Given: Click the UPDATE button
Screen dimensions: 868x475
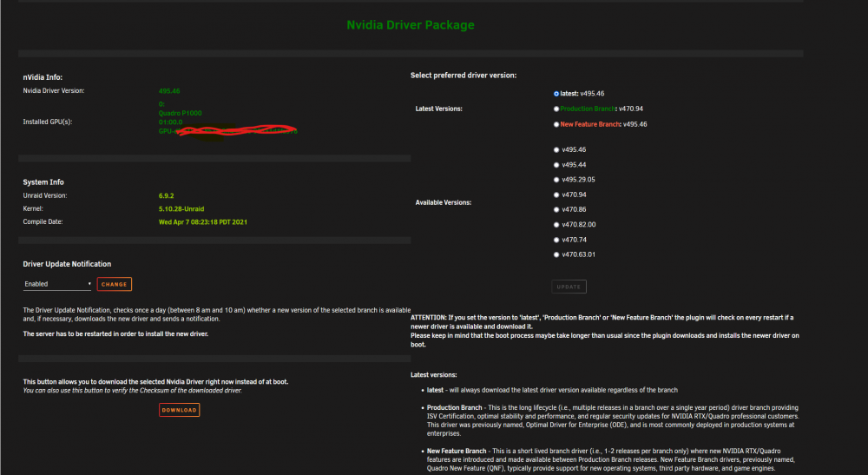Looking at the screenshot, I should point(569,287).
